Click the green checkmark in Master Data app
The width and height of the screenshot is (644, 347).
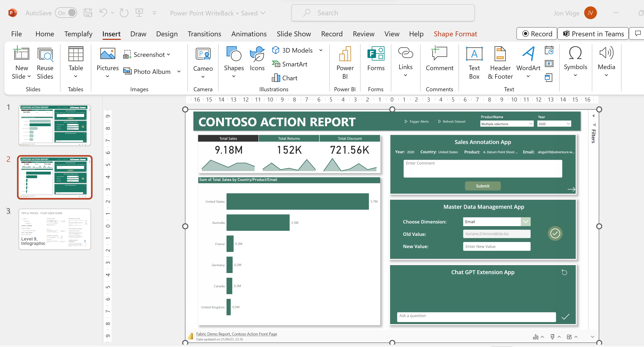pos(555,233)
